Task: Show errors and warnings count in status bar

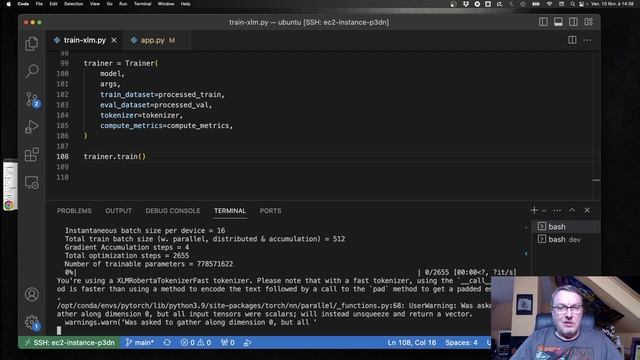Action: point(196,342)
